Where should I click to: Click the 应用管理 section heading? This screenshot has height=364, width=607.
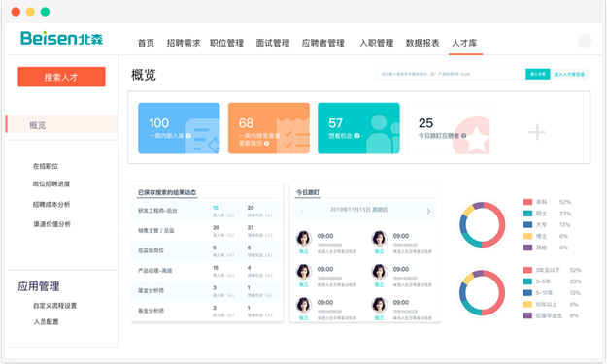click(38, 286)
